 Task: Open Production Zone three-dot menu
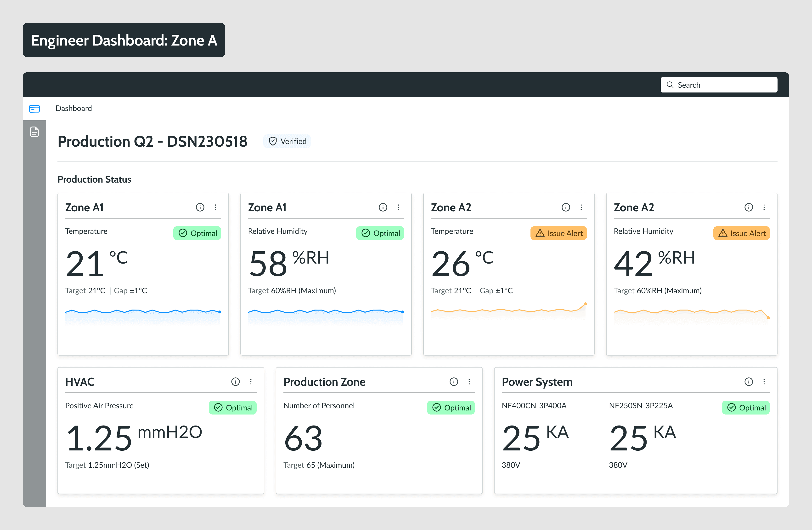pyautogui.click(x=469, y=382)
